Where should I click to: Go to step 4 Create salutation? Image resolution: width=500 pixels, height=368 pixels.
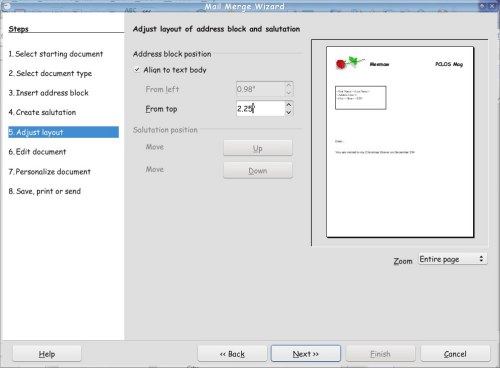tap(42, 112)
